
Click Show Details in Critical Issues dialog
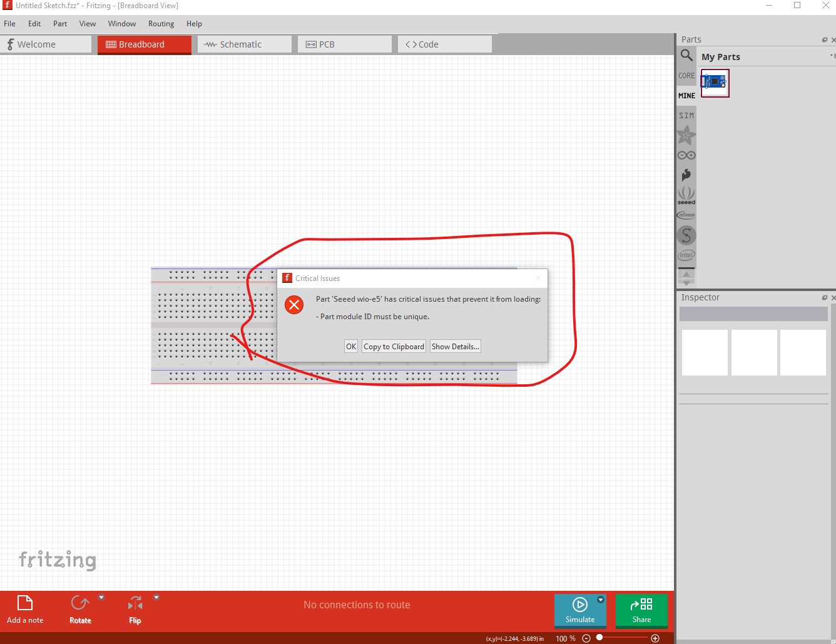click(455, 347)
